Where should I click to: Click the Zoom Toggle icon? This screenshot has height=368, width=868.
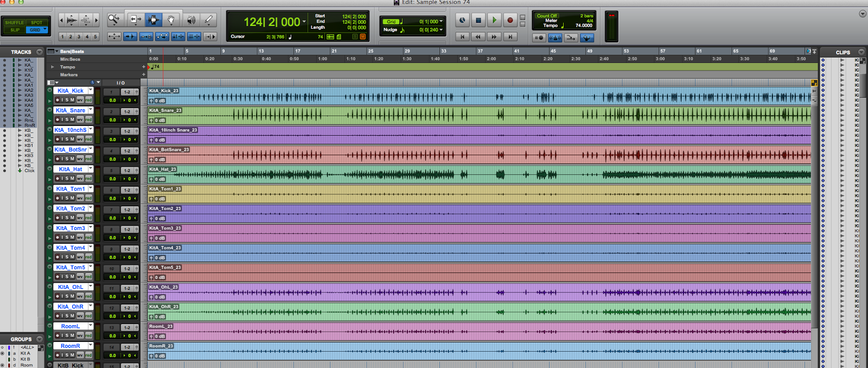114,36
